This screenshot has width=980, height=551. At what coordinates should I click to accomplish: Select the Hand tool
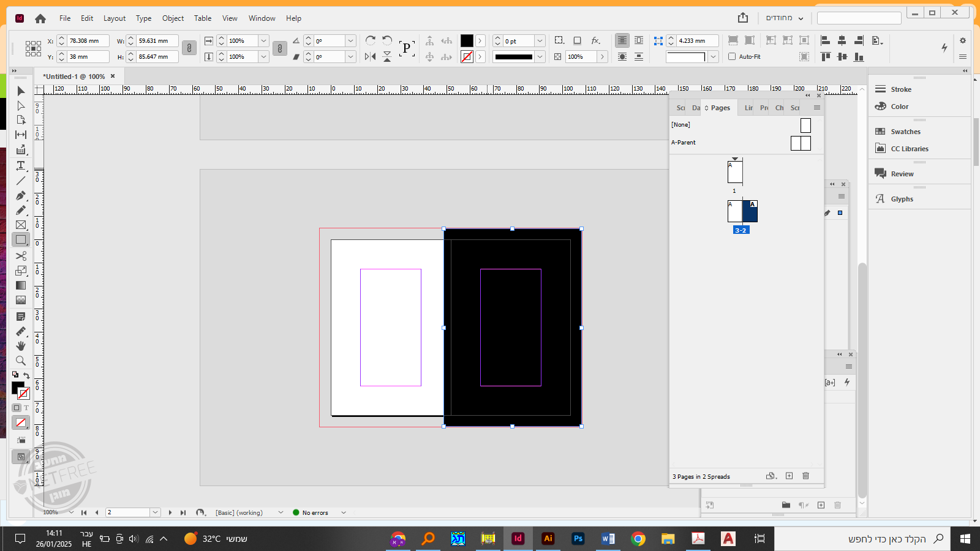pyautogui.click(x=21, y=346)
